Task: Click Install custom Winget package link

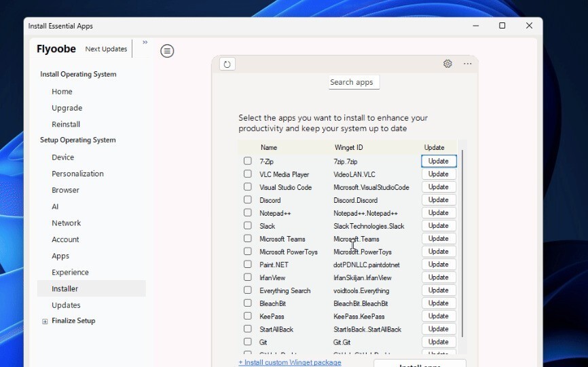Action: pyautogui.click(x=290, y=362)
